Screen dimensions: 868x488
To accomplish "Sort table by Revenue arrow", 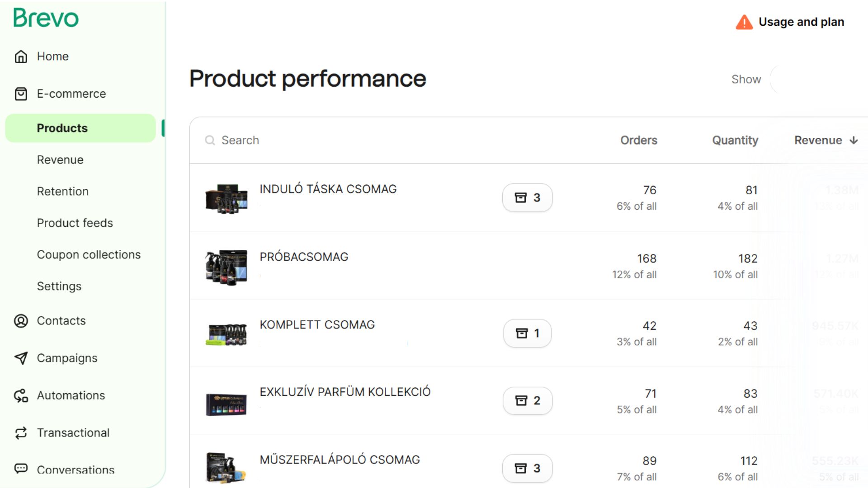I will [x=854, y=141].
